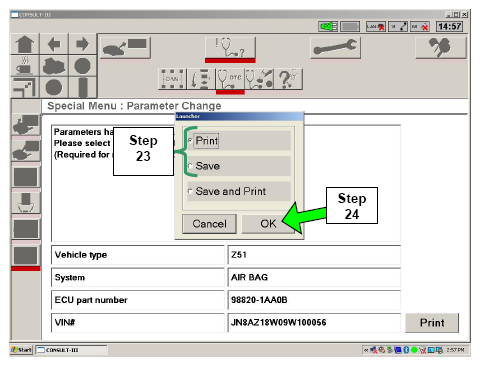Open the Diagnosis stethoscope main toolbar button

point(230,48)
